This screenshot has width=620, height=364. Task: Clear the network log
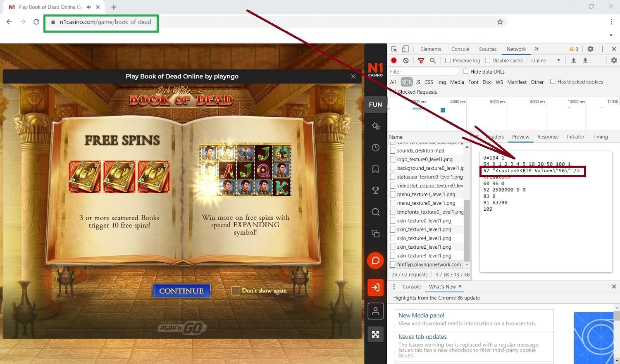click(x=406, y=60)
